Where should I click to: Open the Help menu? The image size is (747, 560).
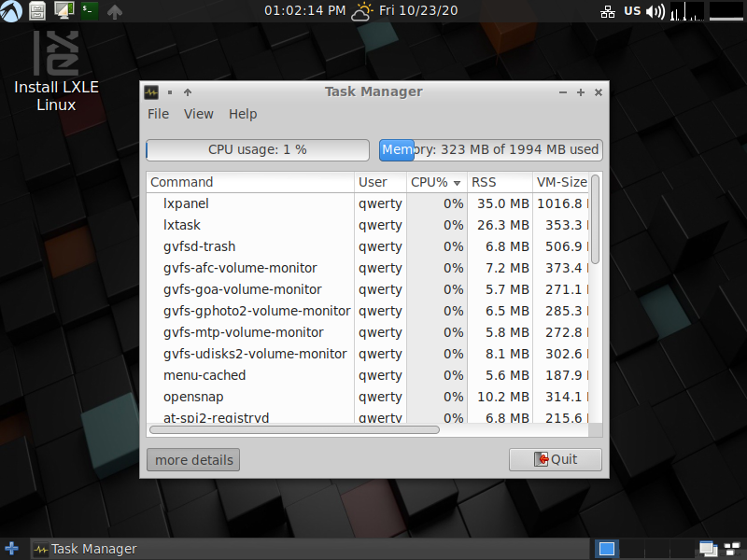point(243,114)
